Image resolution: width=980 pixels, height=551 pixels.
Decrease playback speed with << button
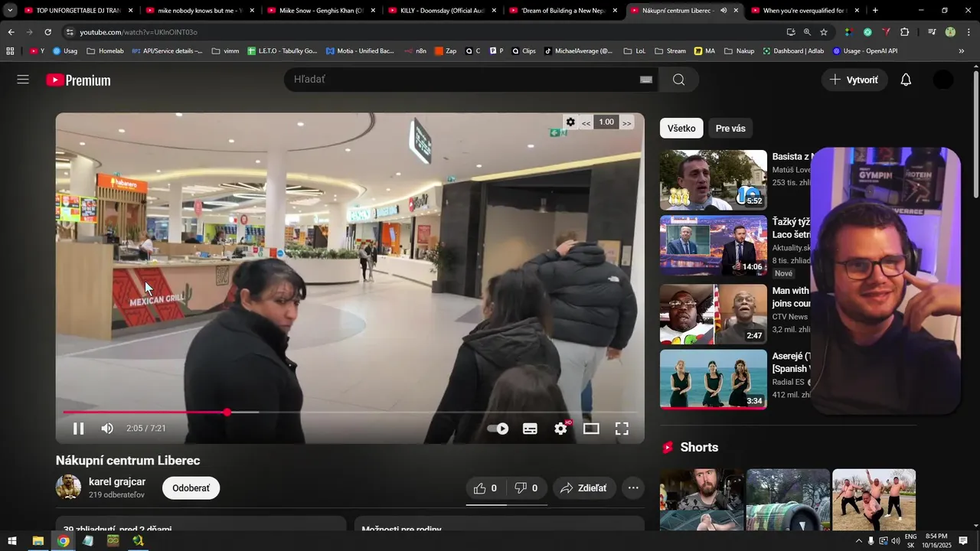coord(586,122)
